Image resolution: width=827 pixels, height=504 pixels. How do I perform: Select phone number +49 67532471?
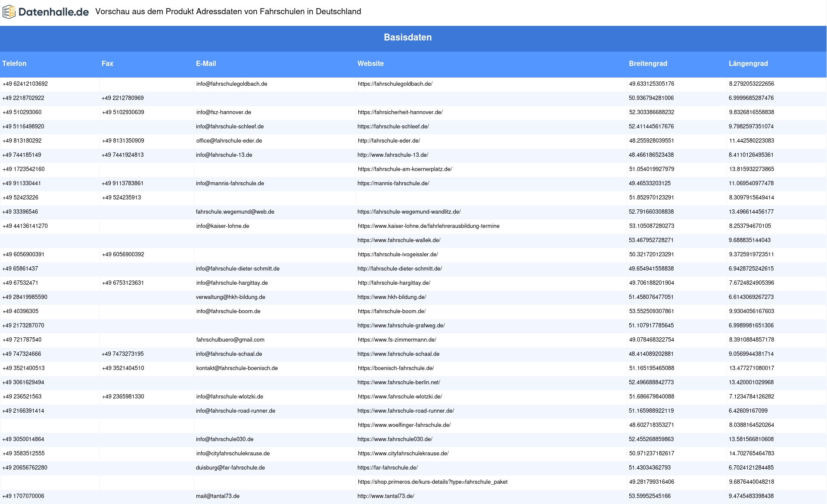[x=20, y=283]
